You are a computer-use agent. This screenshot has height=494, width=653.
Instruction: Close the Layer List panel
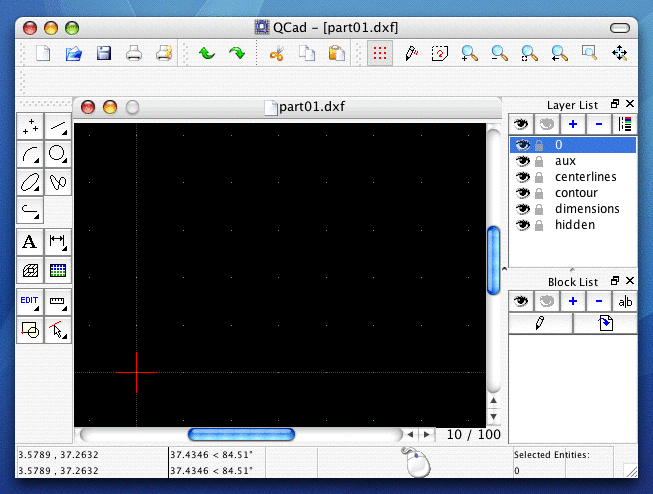(x=630, y=104)
